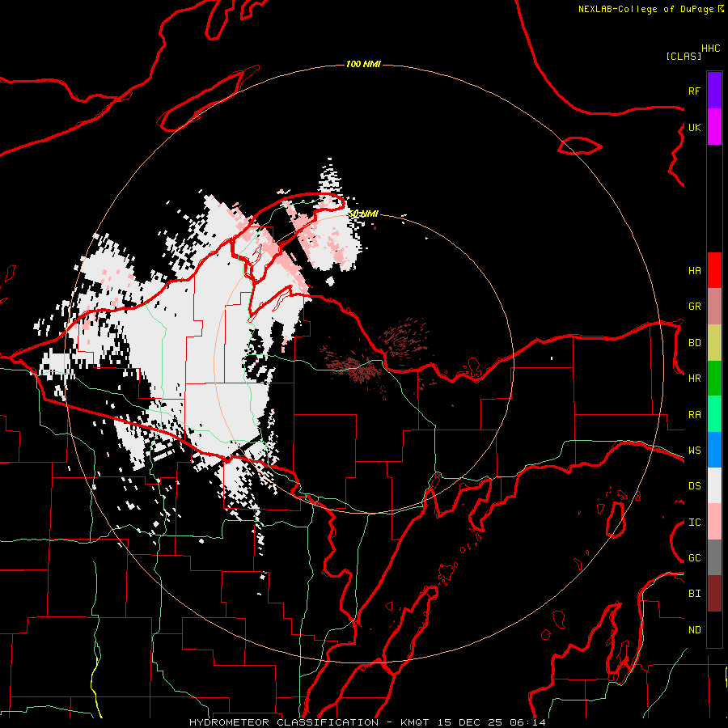Click the DS legend label
This screenshot has height=728, width=728.
[x=694, y=486]
